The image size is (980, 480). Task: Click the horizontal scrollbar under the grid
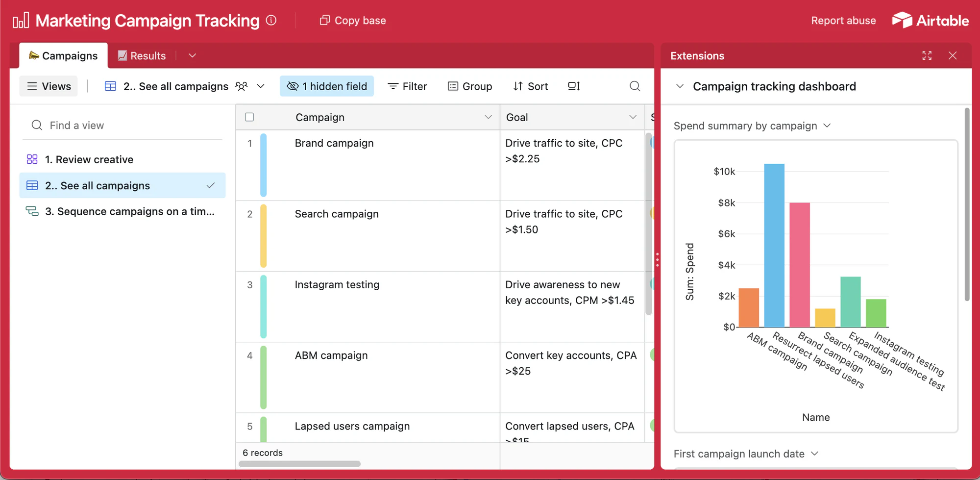(x=300, y=464)
